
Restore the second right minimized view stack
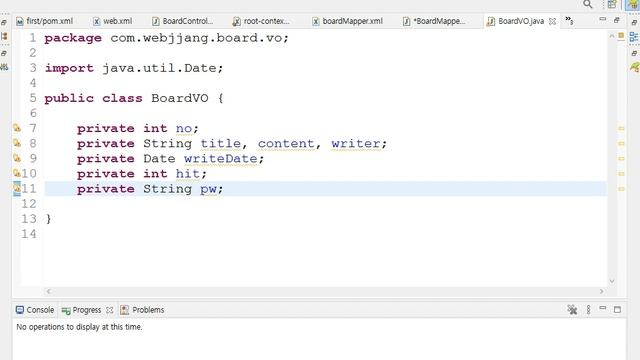tap(634, 53)
